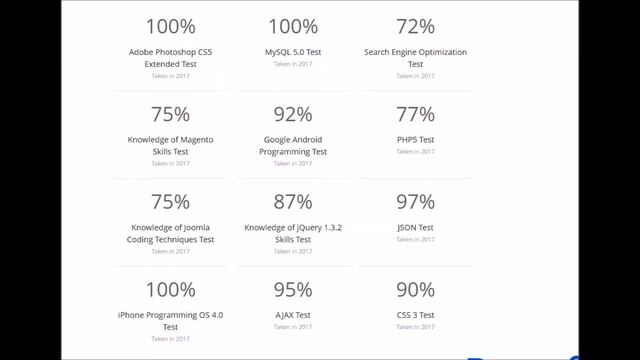The width and height of the screenshot is (640, 360).
Task: Select the Knowledge of Magento Skills Test title
Action: (x=170, y=145)
